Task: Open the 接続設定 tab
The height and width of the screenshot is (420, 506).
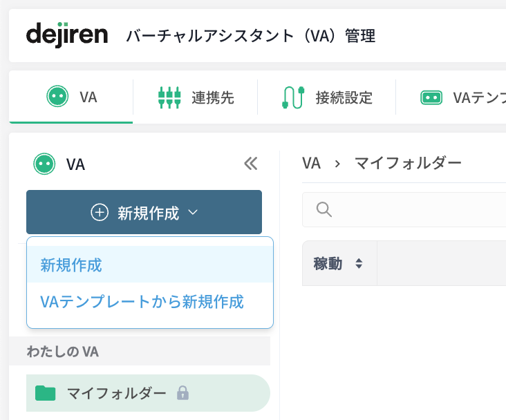Action: tap(326, 97)
